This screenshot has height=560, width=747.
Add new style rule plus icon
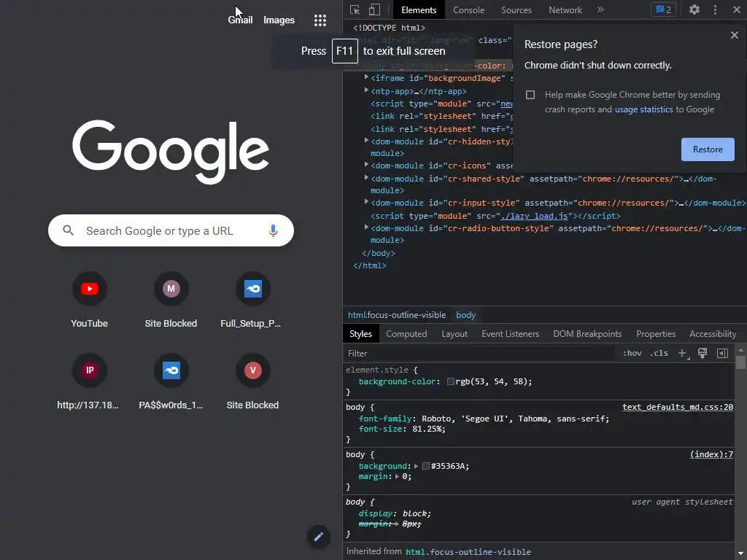pyautogui.click(x=683, y=354)
